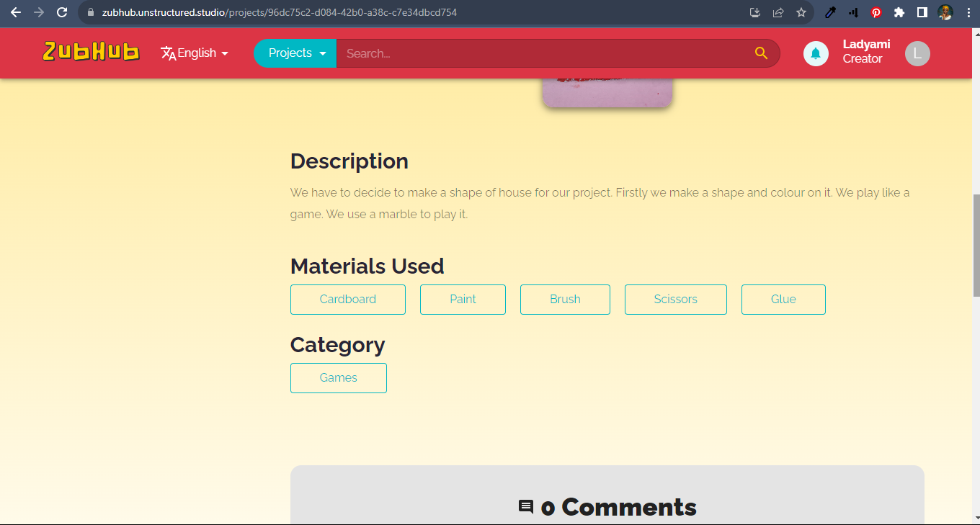Click the ZubHub logo to go home
Screen dimensions: 980x525
point(90,52)
